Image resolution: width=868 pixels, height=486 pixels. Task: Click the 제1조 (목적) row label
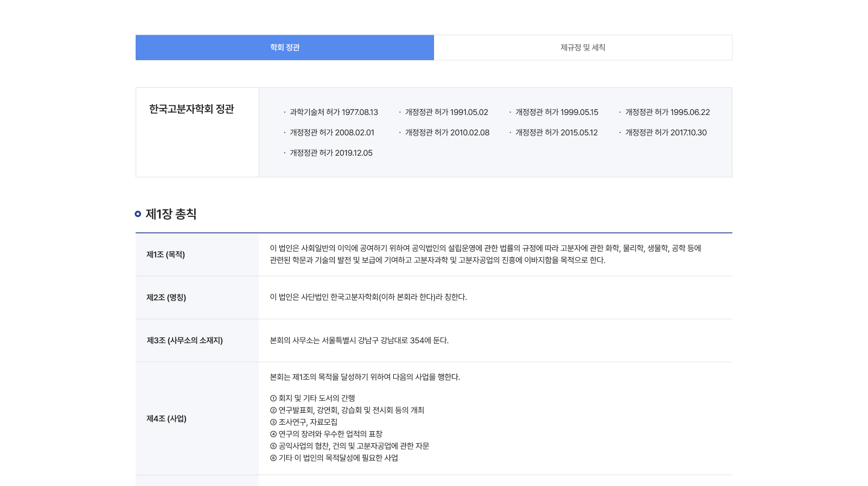165,254
